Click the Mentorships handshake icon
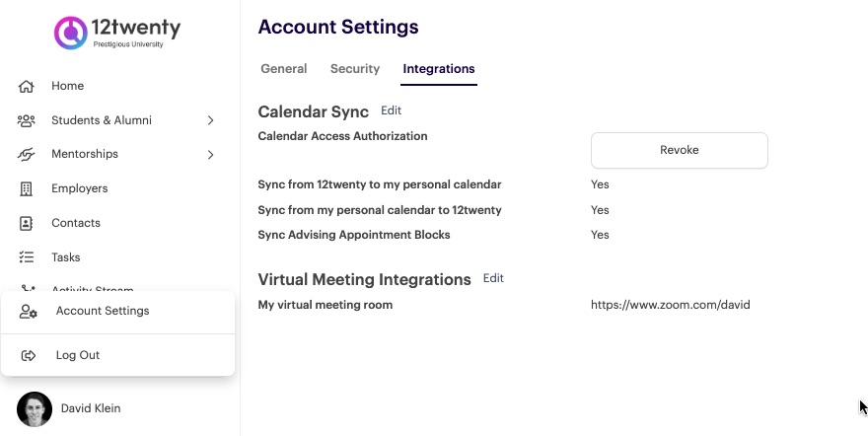The image size is (868, 436). [27, 155]
